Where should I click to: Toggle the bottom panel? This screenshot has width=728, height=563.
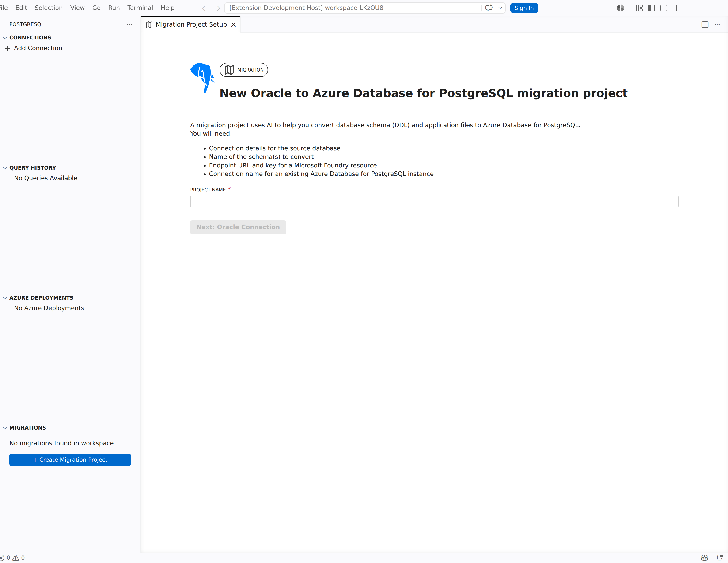point(664,8)
